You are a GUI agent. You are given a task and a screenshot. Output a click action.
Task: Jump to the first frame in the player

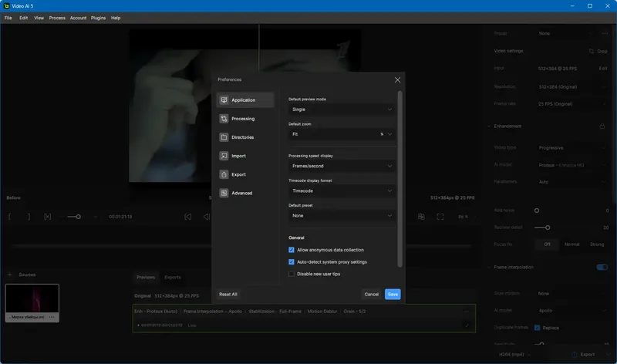(x=188, y=217)
